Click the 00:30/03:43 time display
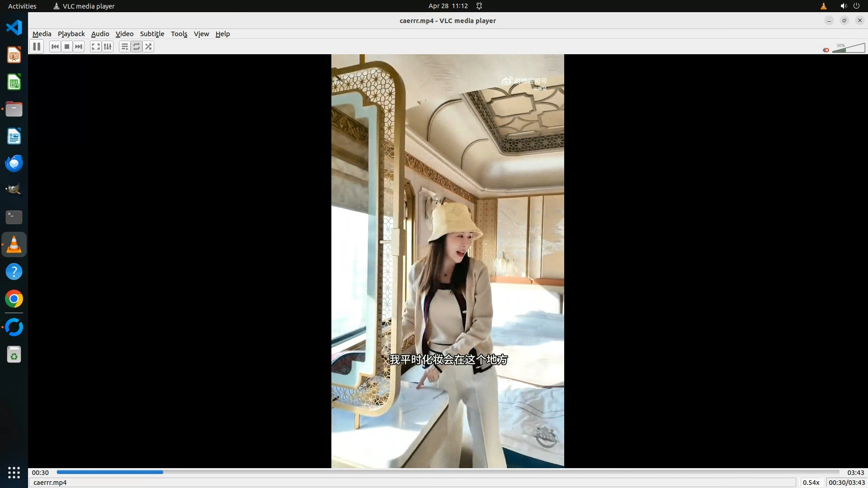868x488 pixels. (x=846, y=483)
